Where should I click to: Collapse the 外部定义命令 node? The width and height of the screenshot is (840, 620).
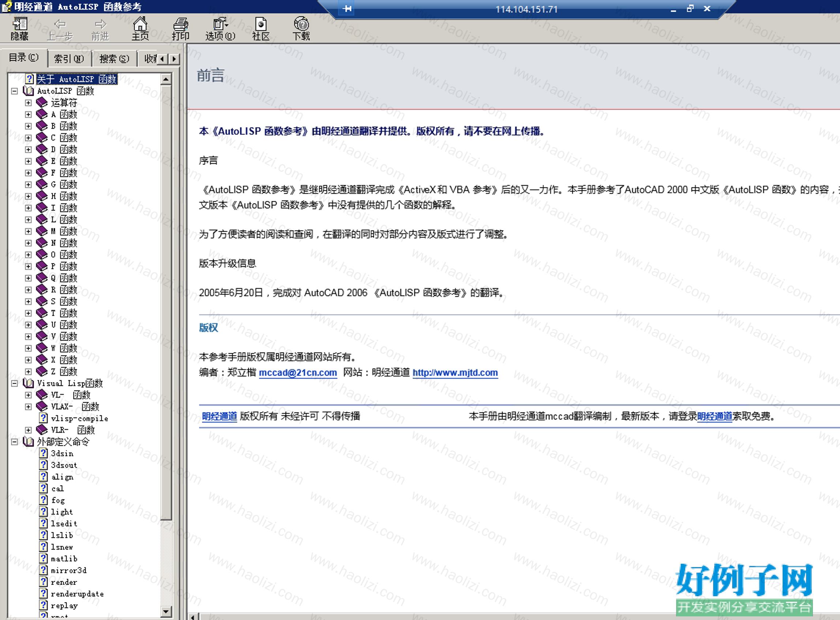(15, 442)
